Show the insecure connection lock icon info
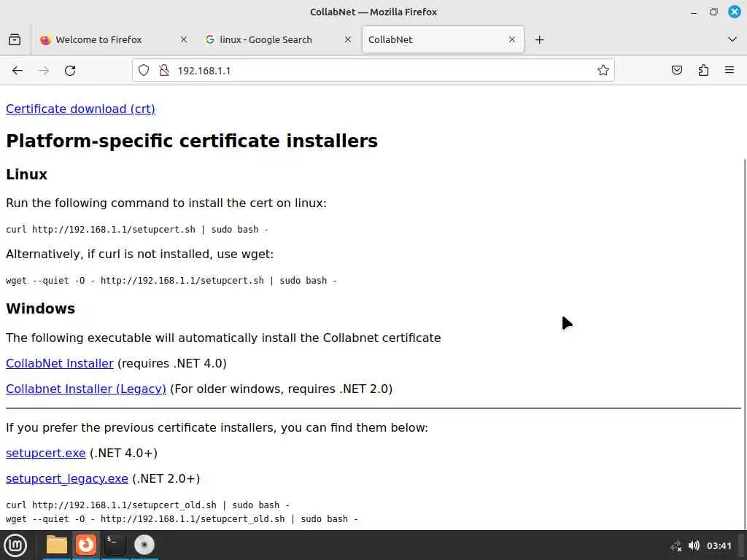 (164, 71)
